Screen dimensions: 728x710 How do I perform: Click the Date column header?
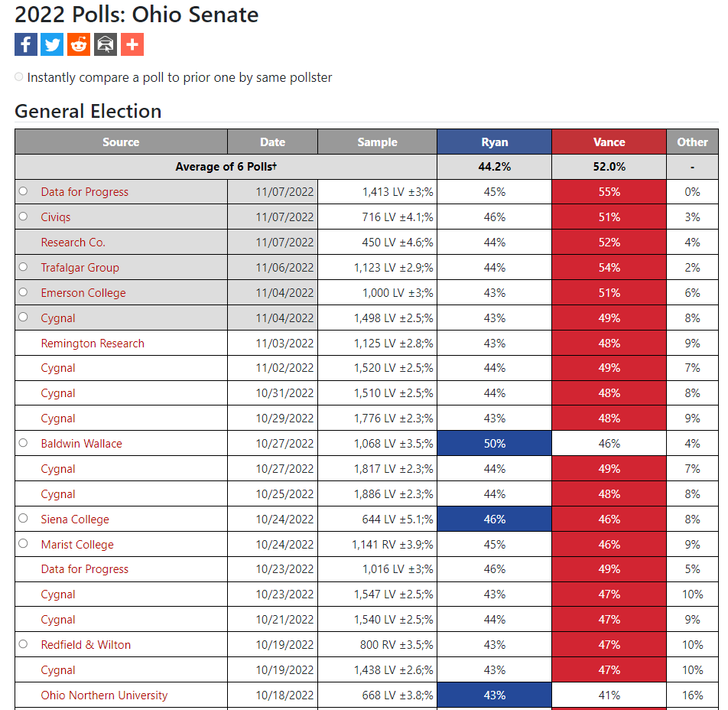pyautogui.click(x=272, y=142)
